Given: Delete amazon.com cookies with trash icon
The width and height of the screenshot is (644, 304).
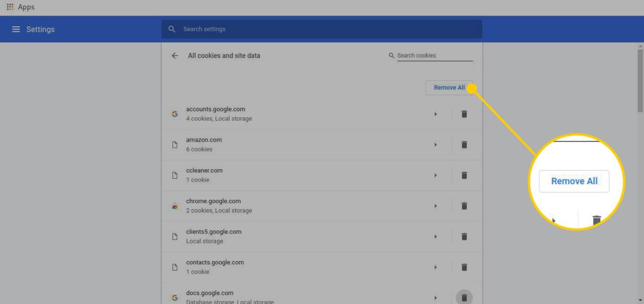Looking at the screenshot, I should pos(464,145).
